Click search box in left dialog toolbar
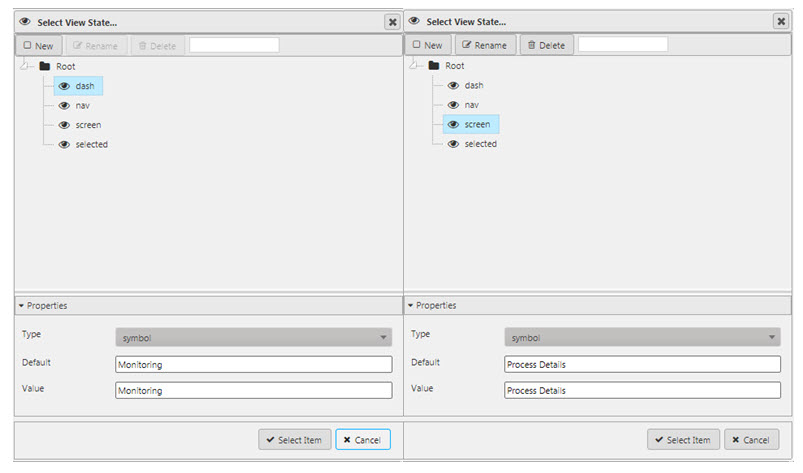The image size is (803, 473). (x=234, y=45)
